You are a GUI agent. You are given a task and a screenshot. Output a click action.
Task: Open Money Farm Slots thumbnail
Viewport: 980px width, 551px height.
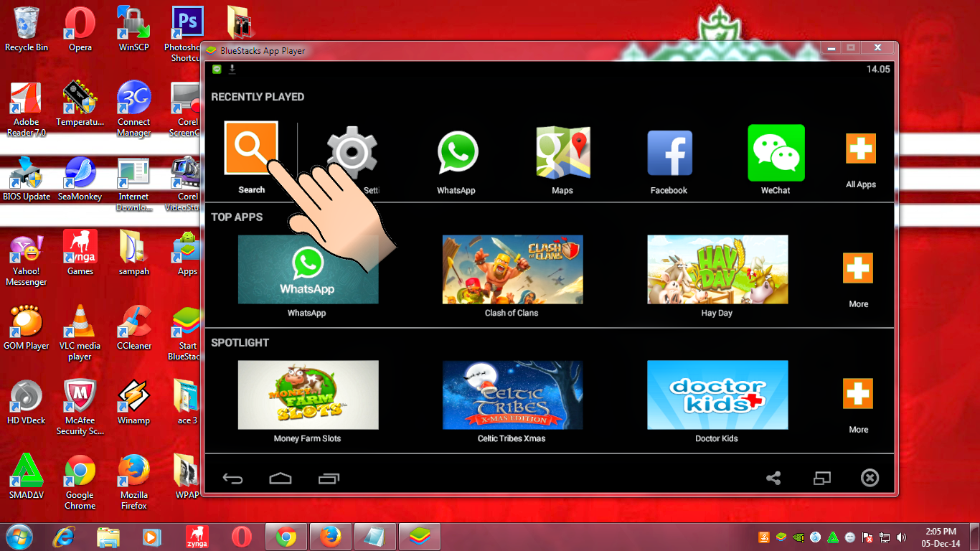308,395
